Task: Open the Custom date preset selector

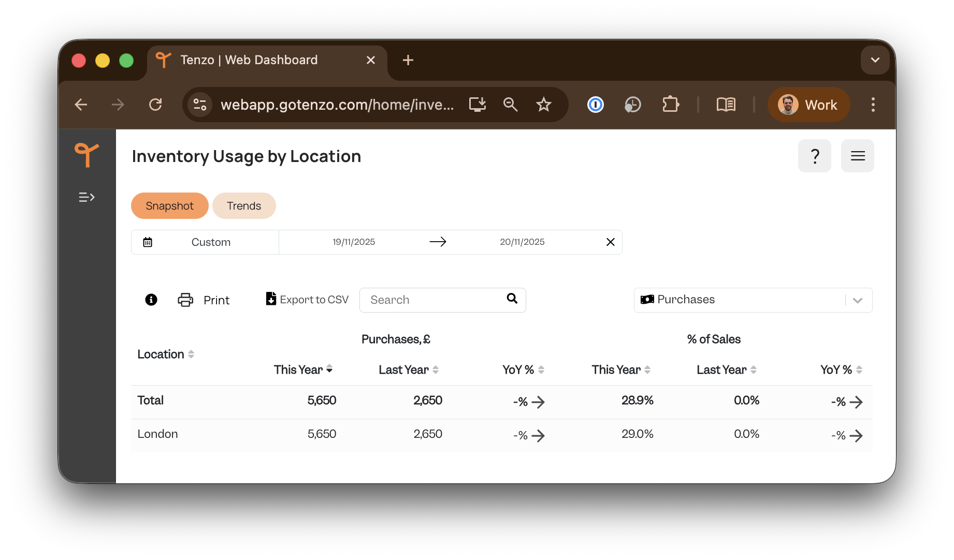Action: coord(205,242)
